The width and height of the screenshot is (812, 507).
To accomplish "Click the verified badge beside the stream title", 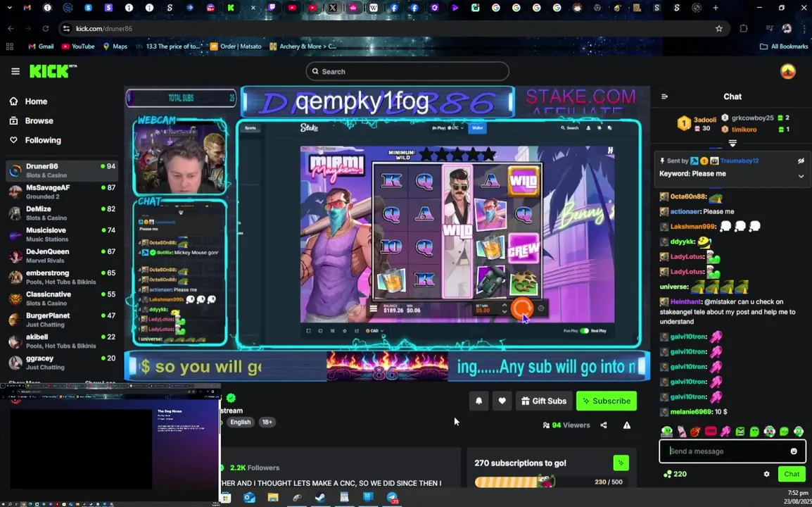I will pos(231,398).
